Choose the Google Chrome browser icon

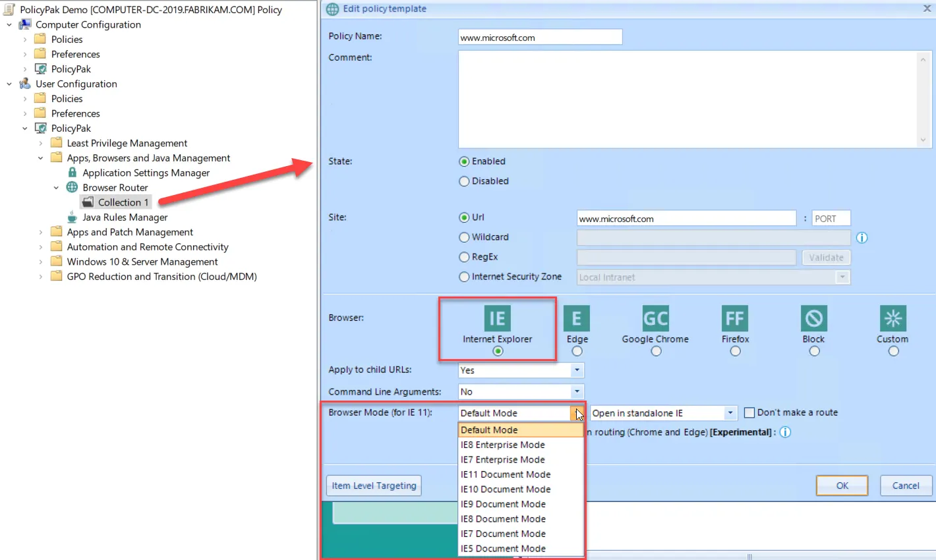(656, 318)
